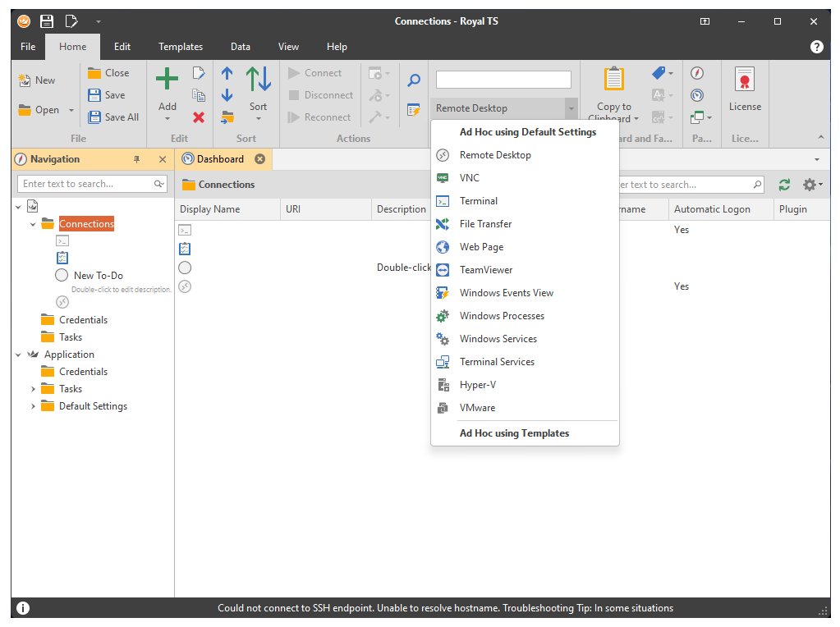The height and width of the screenshot is (627, 840).
Task: Click the green Refresh icon
Action: [x=784, y=185]
